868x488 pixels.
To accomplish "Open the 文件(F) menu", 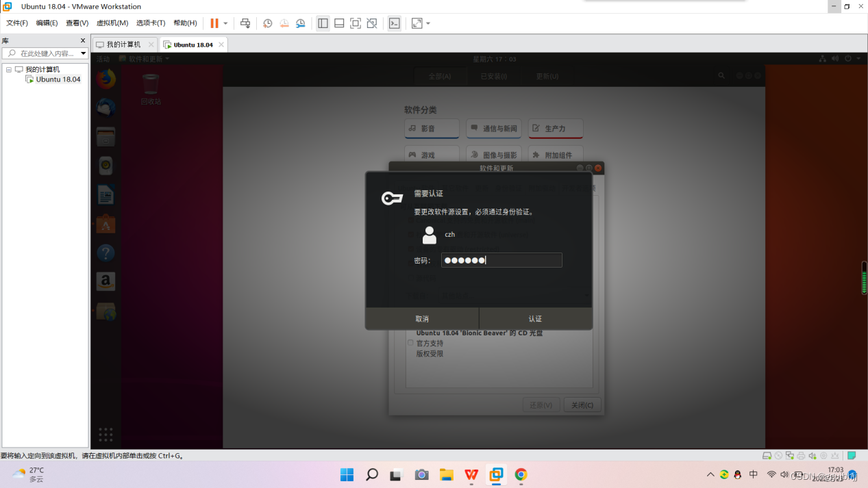I will (17, 23).
